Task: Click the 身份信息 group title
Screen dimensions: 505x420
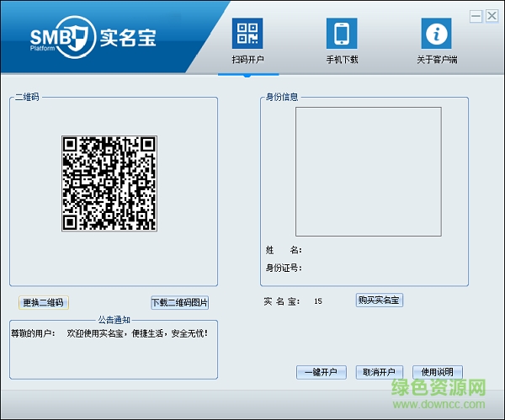Action: 282,97
